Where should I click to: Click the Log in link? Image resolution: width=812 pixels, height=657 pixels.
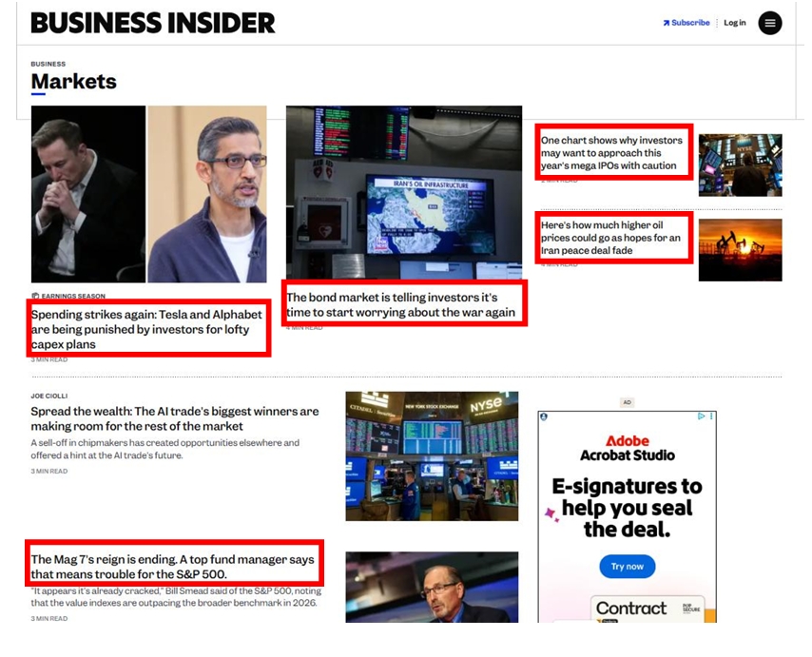[735, 23]
